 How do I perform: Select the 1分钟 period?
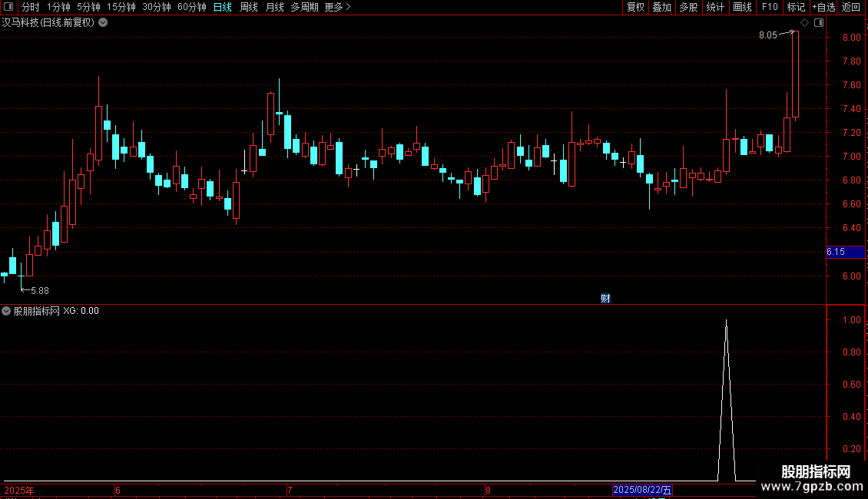[58, 7]
